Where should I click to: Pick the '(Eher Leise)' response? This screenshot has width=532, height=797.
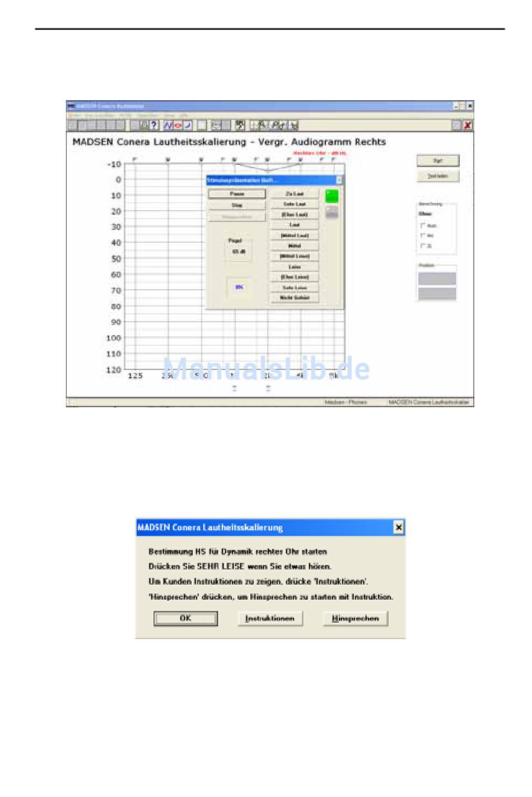point(295,277)
